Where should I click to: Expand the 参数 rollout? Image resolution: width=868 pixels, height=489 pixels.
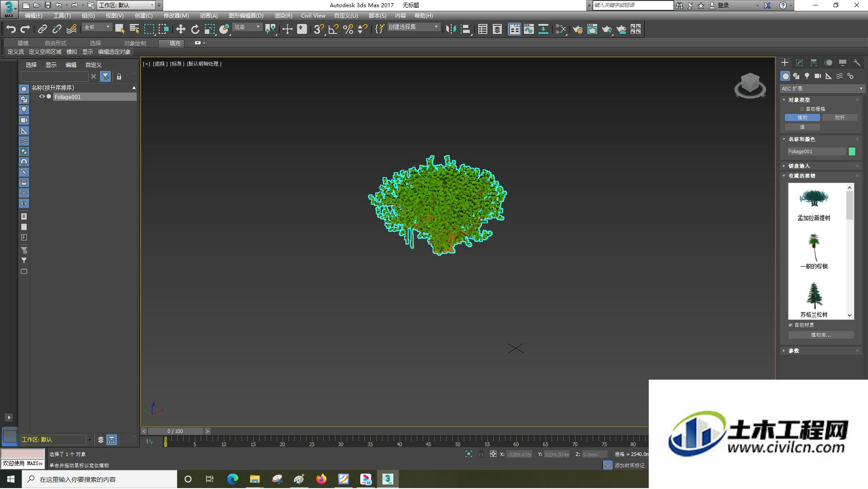(x=794, y=351)
